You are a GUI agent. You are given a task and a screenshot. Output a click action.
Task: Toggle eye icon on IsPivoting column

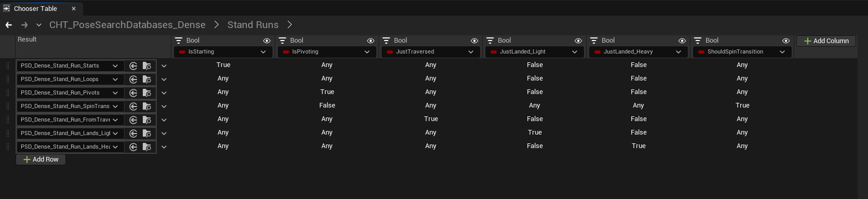[371, 41]
